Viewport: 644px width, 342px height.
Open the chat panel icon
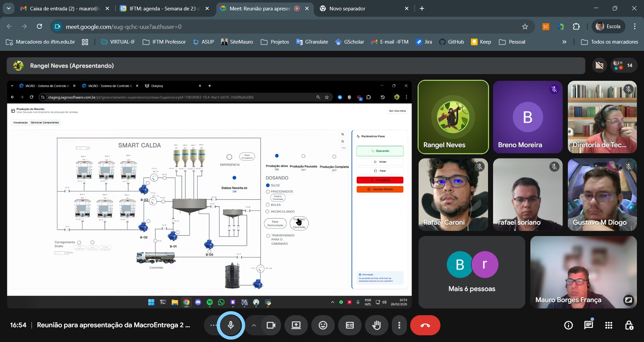coord(589,325)
